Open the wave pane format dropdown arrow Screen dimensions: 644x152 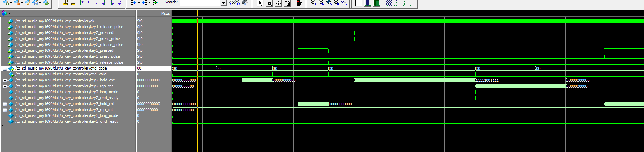[x=9, y=14]
